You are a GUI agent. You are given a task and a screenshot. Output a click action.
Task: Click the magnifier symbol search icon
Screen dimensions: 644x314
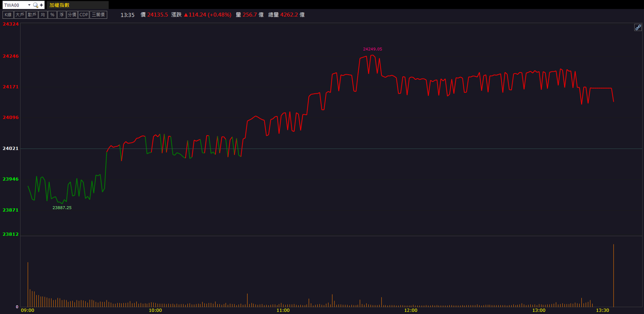[x=36, y=5]
